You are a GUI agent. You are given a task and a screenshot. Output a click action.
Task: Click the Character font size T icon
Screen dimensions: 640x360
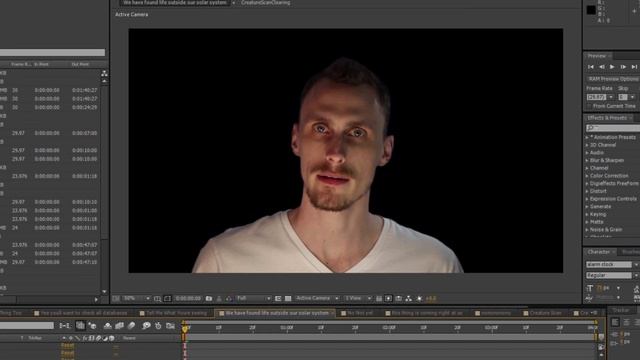click(x=590, y=288)
